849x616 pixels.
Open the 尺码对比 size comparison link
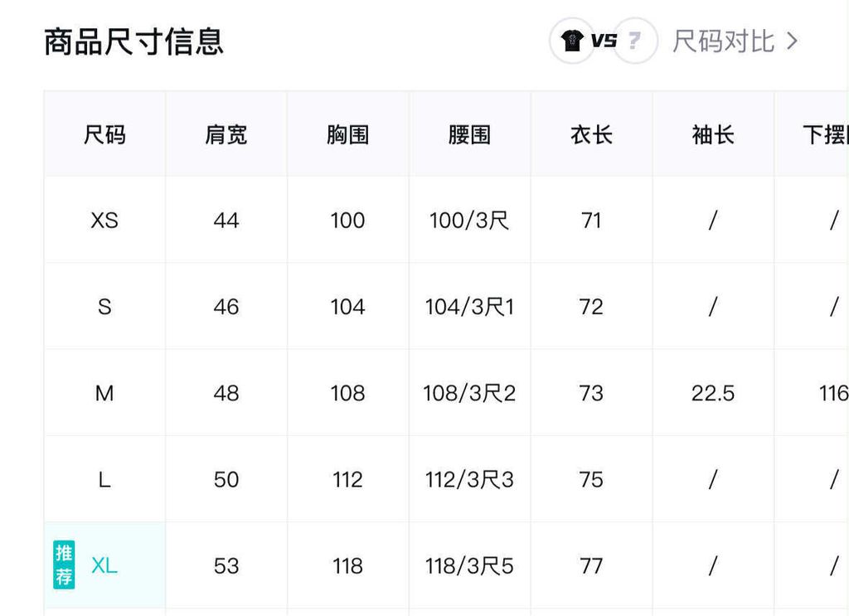723,41
